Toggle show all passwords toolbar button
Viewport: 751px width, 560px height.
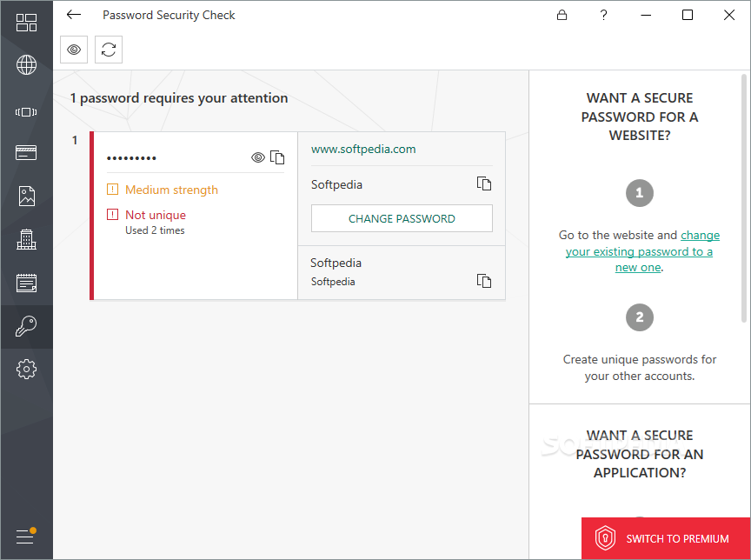(x=74, y=50)
